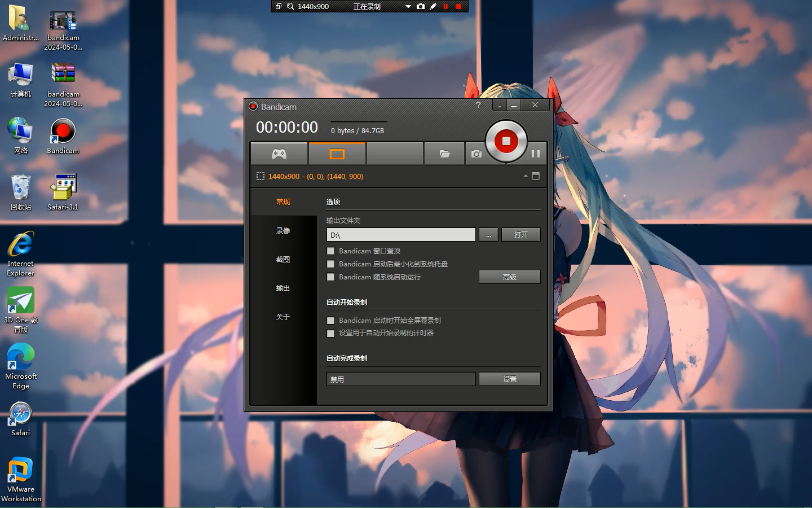Toggle 启动后最小化到系统托盘 checkbox
The image size is (812, 508).
[331, 264]
